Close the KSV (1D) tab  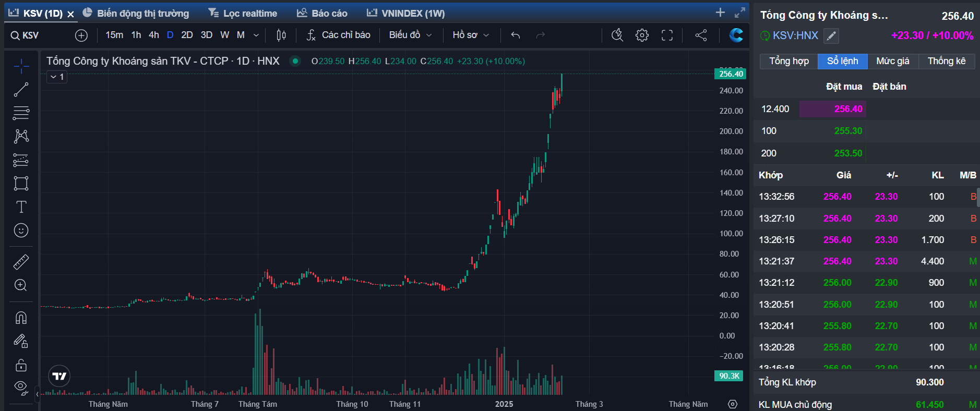pos(70,14)
